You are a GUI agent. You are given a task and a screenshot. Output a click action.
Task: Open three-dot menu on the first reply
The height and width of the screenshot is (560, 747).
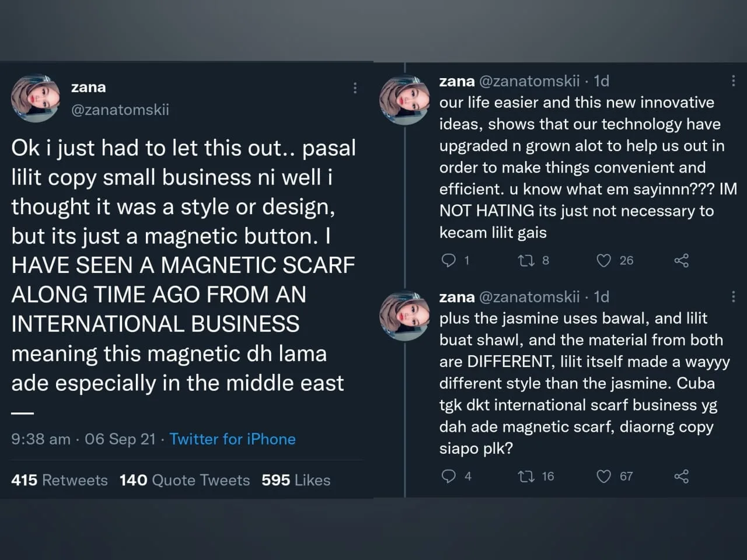click(x=733, y=81)
